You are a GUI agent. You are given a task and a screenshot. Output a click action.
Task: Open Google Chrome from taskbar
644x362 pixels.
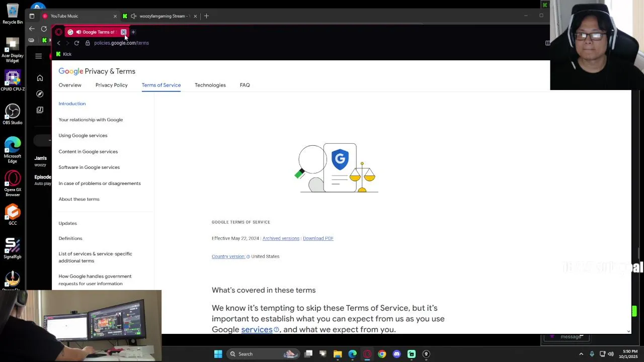pos(382,354)
